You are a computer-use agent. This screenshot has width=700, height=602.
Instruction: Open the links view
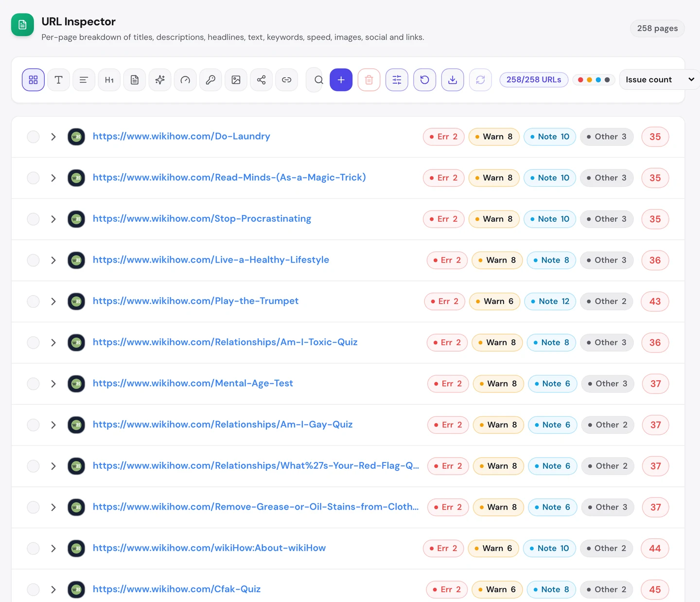(x=287, y=80)
